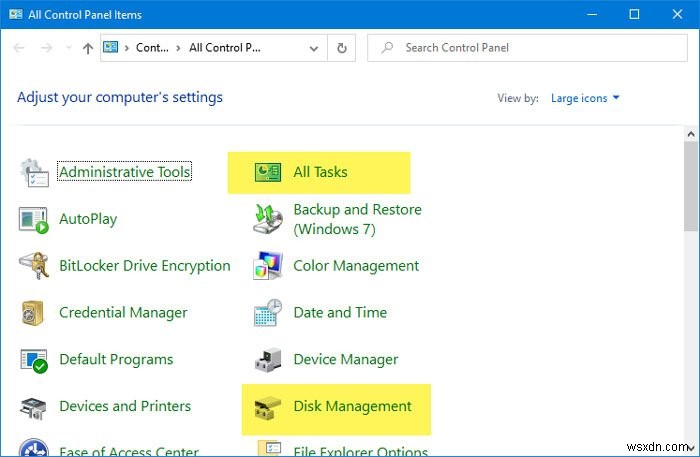Open the Date and Time icon
Image resolution: width=700 pixels, height=457 pixels.
(x=268, y=313)
